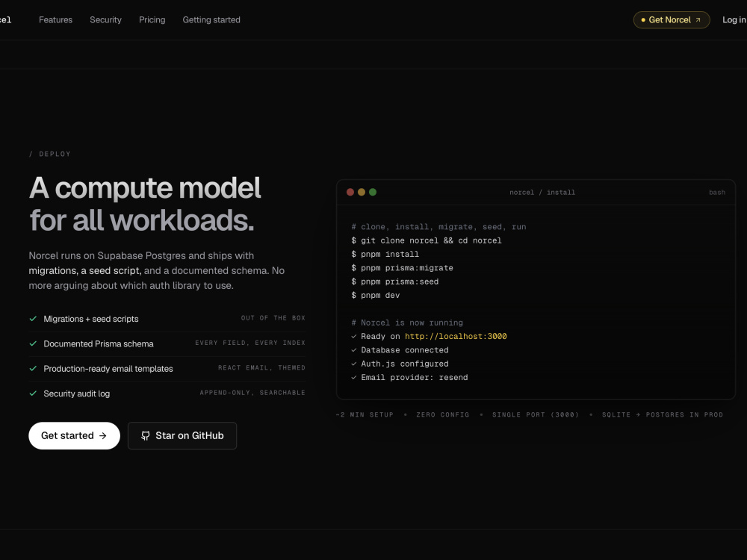Image resolution: width=747 pixels, height=560 pixels.
Task: Go to Pricing page
Action: pyautogui.click(x=152, y=20)
